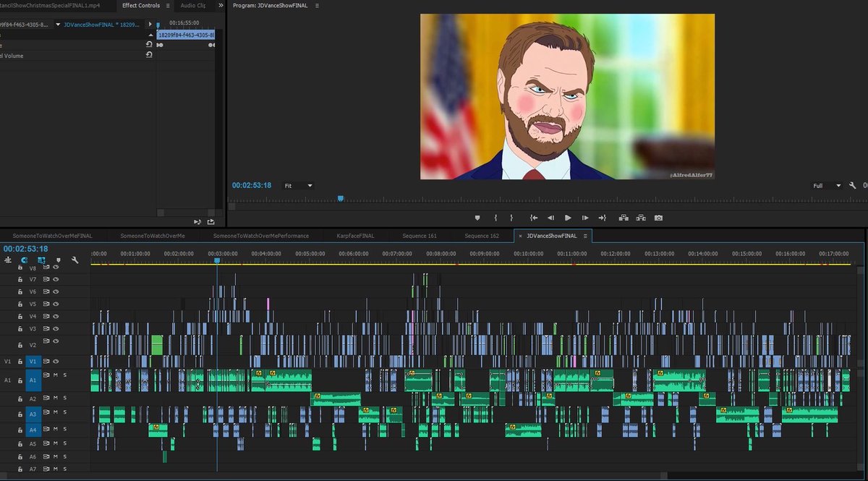Viewport: 868px width, 481px height.
Task: Select the 18209f84 clip in Effect Controls timeline
Action: (x=186, y=35)
